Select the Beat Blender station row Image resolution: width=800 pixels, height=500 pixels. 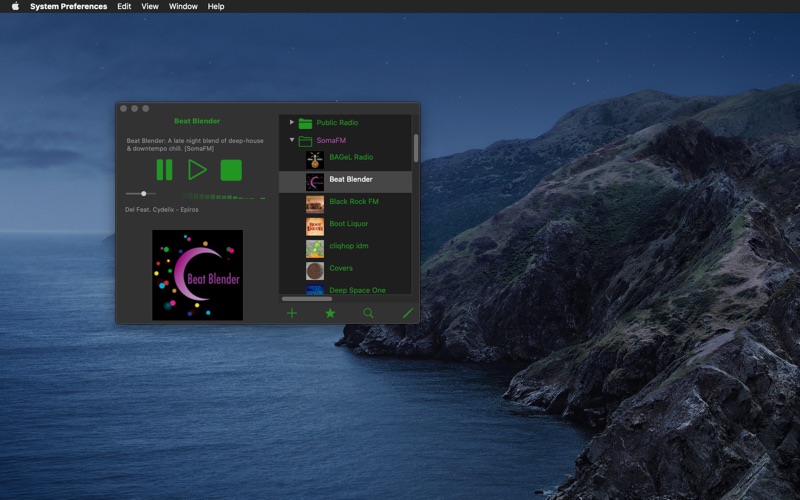pos(345,180)
